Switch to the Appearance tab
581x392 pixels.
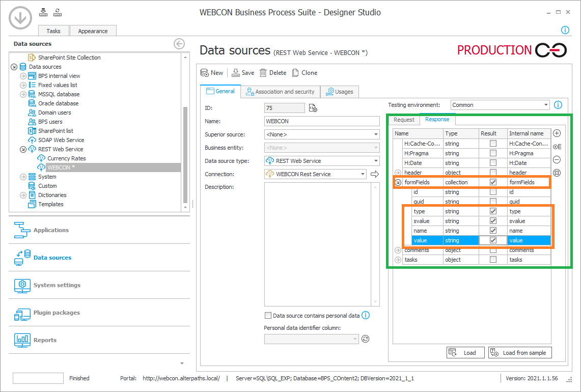tap(93, 31)
